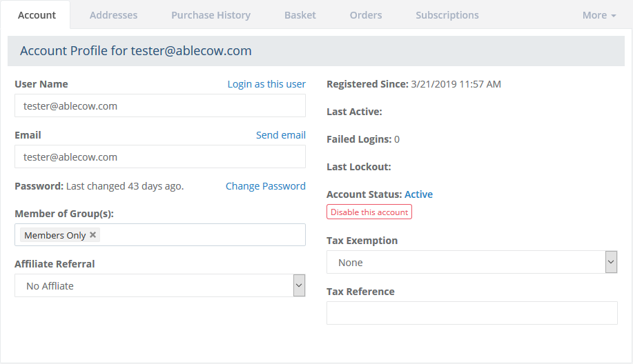Focus the User Name text field

(x=159, y=106)
